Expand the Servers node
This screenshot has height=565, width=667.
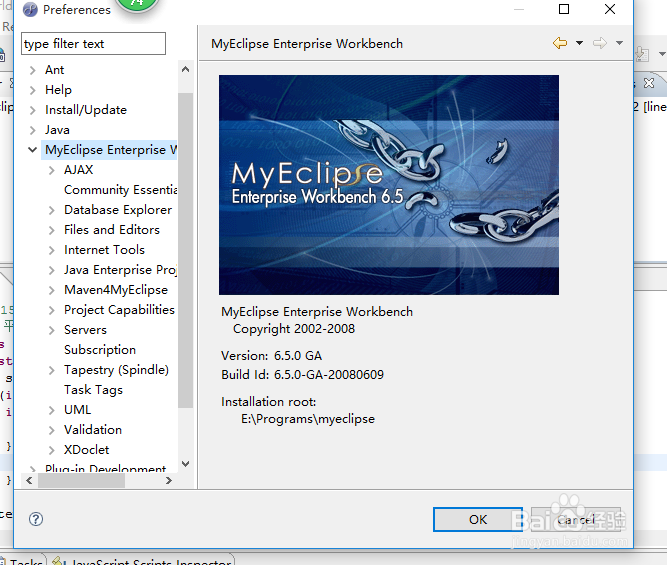pos(51,330)
